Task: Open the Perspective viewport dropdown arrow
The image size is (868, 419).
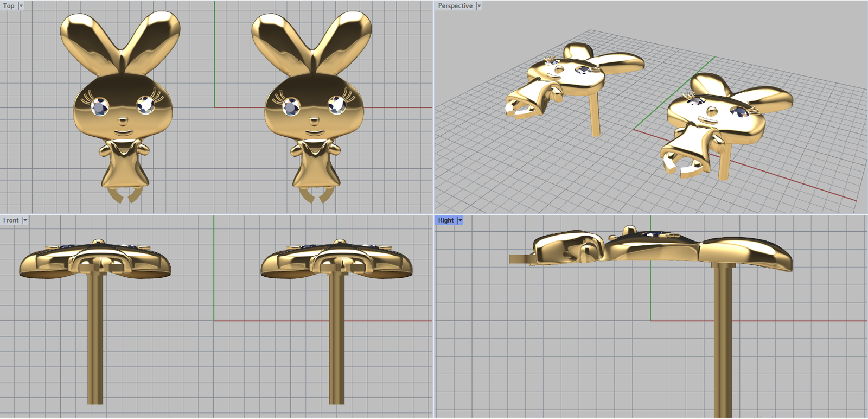Action: [x=479, y=6]
